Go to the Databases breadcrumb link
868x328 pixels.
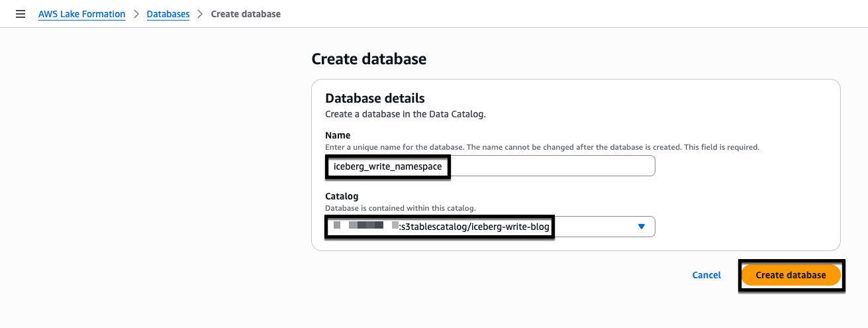(168, 14)
